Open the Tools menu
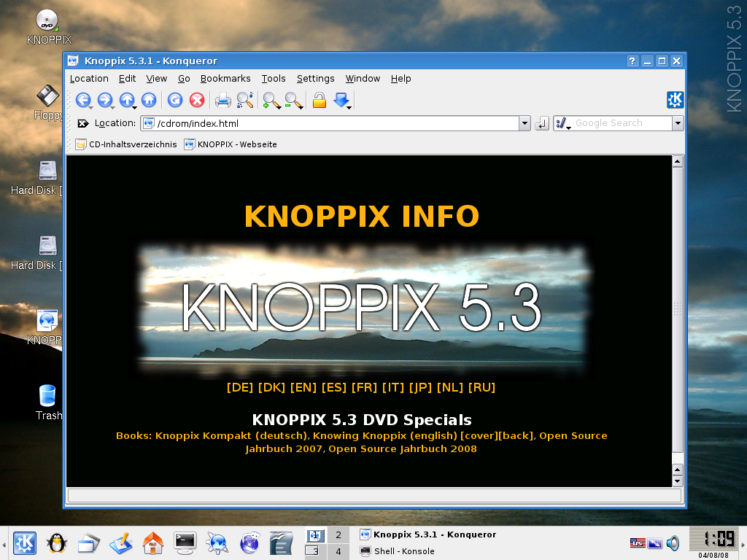The height and width of the screenshot is (560, 747). click(274, 79)
